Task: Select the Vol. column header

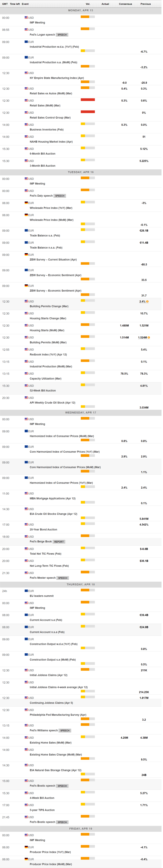Action: [88, 4]
